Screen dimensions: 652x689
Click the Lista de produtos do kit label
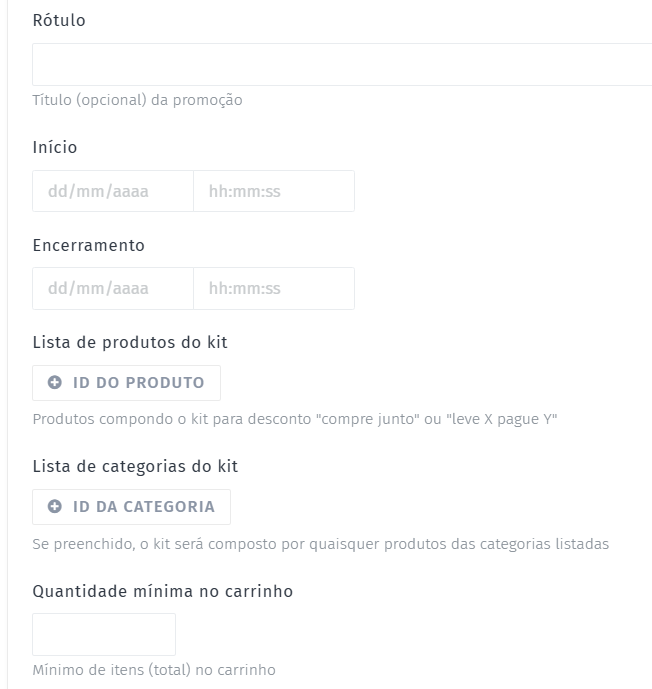[x=130, y=342]
